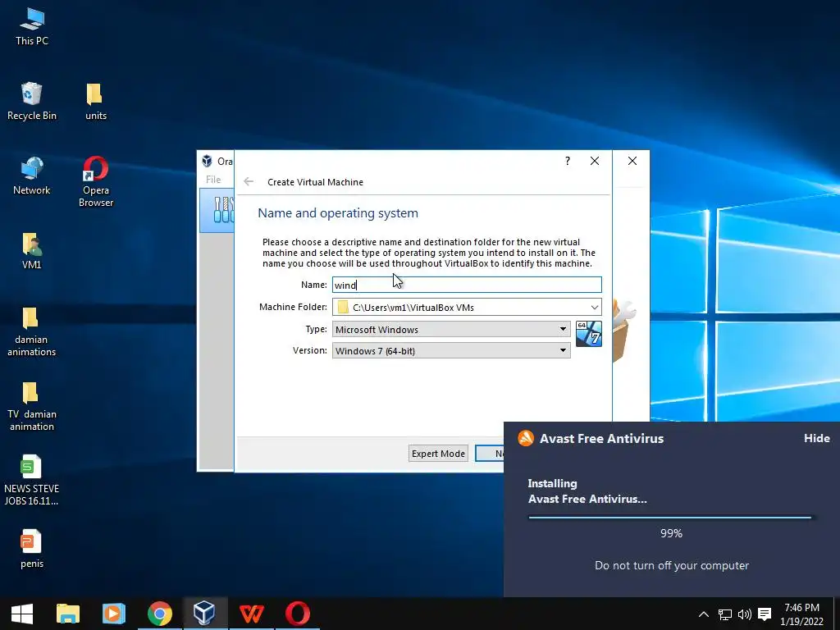Open Opera from the taskbar
Screen dimensions: 840x630
(297, 614)
